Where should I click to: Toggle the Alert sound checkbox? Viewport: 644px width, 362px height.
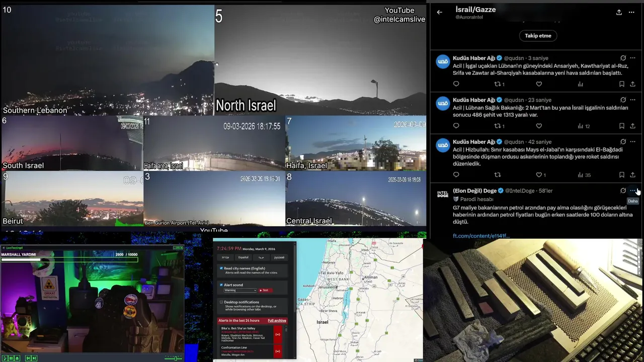click(221, 285)
